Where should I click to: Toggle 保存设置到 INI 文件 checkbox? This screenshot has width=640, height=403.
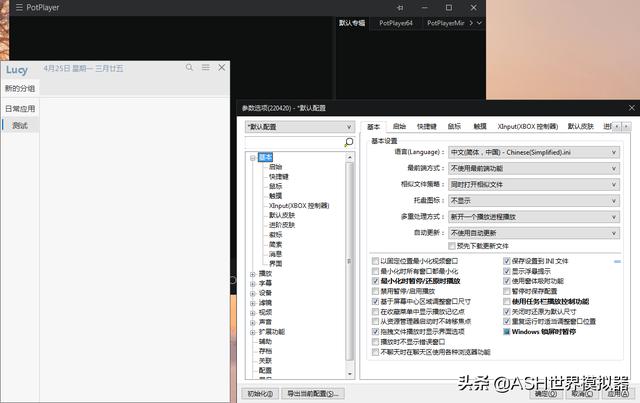507,261
